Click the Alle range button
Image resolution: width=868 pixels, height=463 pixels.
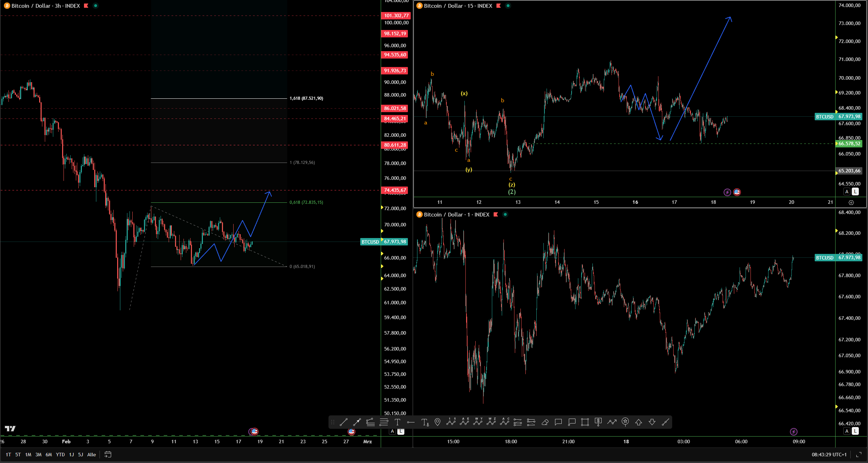click(91, 455)
